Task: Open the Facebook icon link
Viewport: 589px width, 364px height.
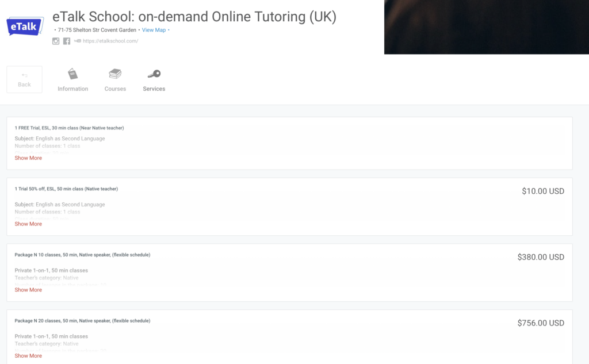Action: [67, 41]
